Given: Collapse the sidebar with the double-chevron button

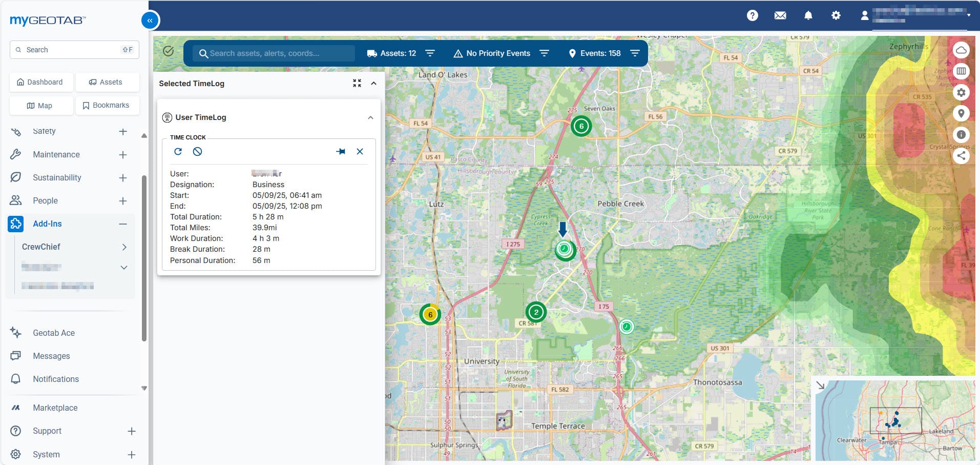Looking at the screenshot, I should 150,21.
